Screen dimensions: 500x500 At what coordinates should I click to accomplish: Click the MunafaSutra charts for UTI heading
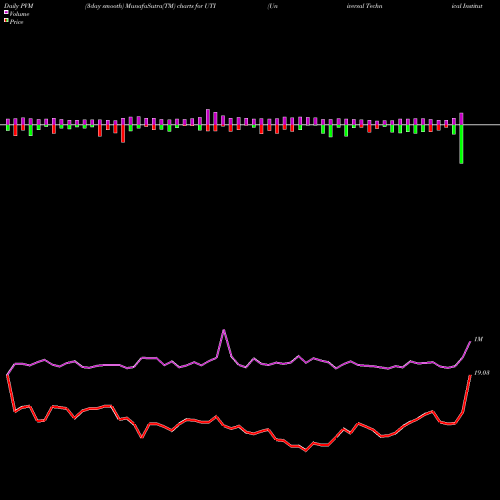pos(150,6)
